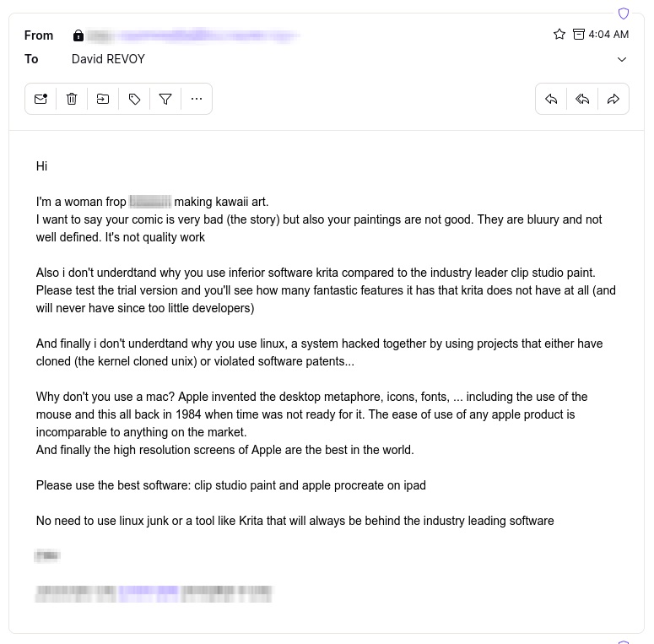The width and height of the screenshot is (654, 644).
Task: Click the blurred signature name
Action: pyautogui.click(x=47, y=556)
